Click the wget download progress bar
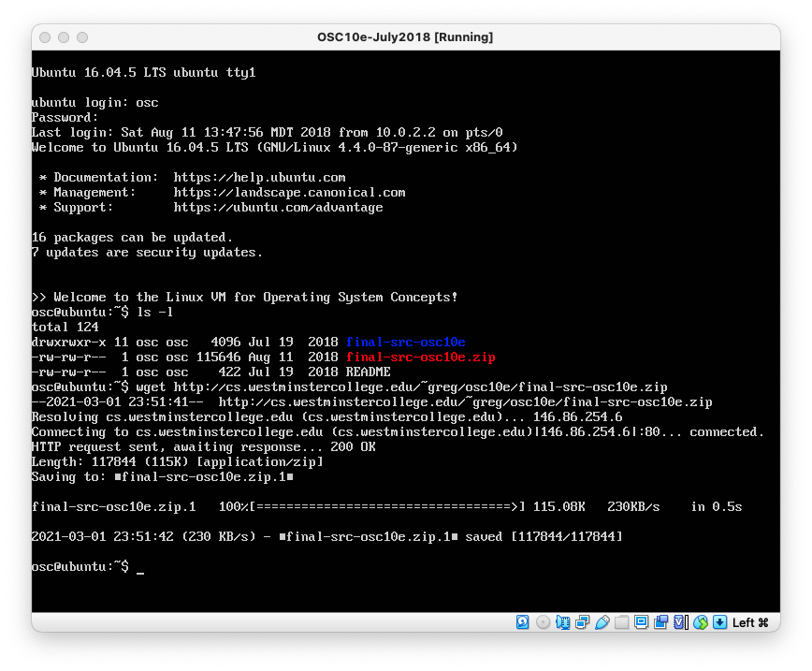The image size is (812, 671). click(x=387, y=506)
